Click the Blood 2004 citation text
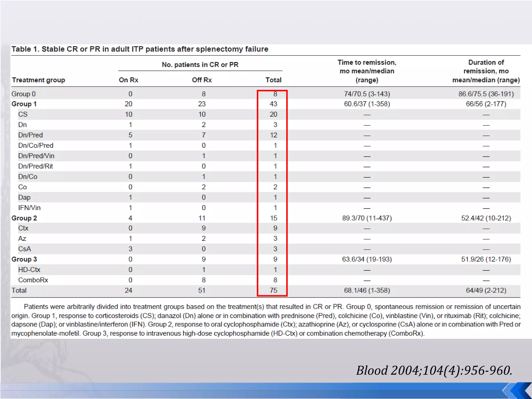 (x=434, y=370)
